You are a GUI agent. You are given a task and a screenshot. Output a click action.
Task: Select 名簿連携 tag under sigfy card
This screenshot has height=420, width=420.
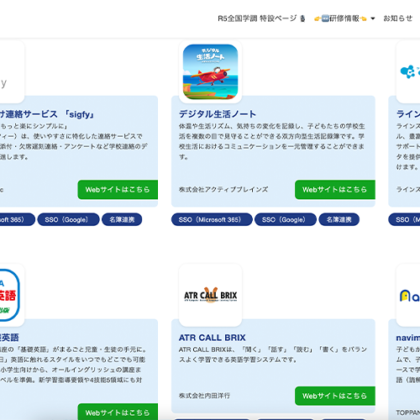click(x=122, y=219)
